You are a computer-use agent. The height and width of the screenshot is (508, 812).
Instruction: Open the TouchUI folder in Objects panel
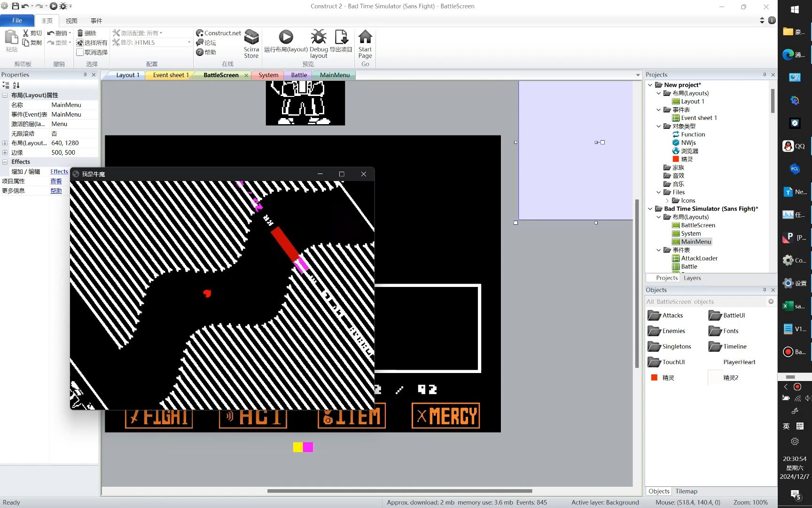pos(666,362)
